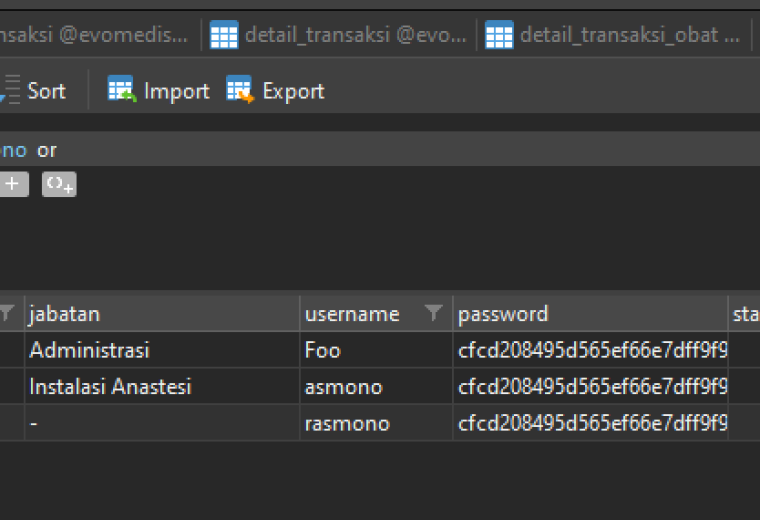Click the Import table icon

[x=122, y=89]
